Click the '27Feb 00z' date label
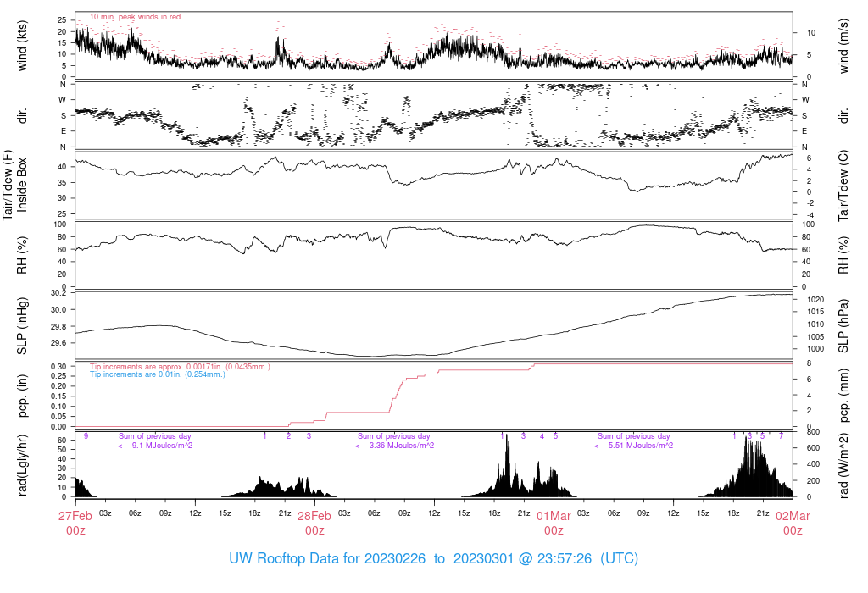The width and height of the screenshot is (868, 593). (75, 524)
